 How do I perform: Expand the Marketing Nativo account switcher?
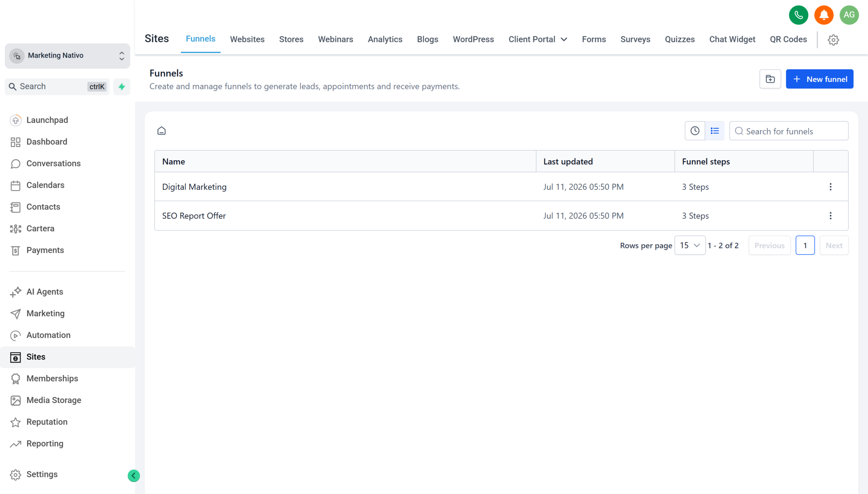[67, 56]
